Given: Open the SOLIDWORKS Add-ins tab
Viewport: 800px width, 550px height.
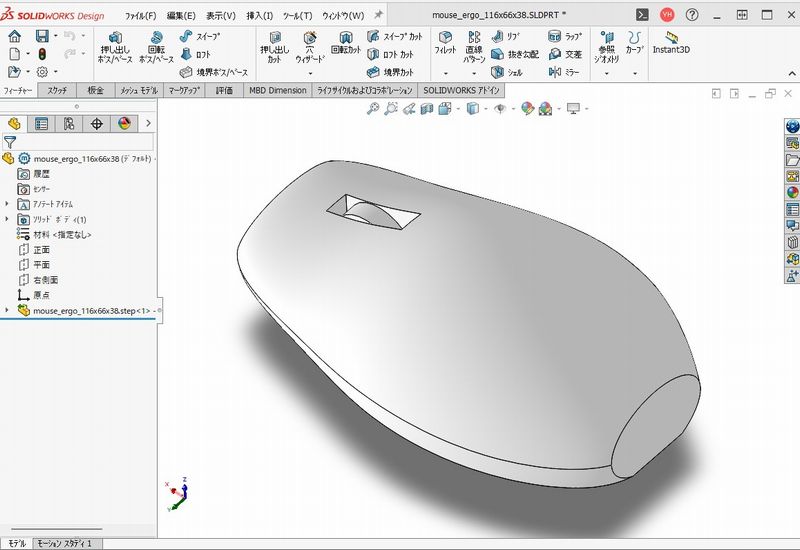Looking at the screenshot, I should [x=461, y=90].
